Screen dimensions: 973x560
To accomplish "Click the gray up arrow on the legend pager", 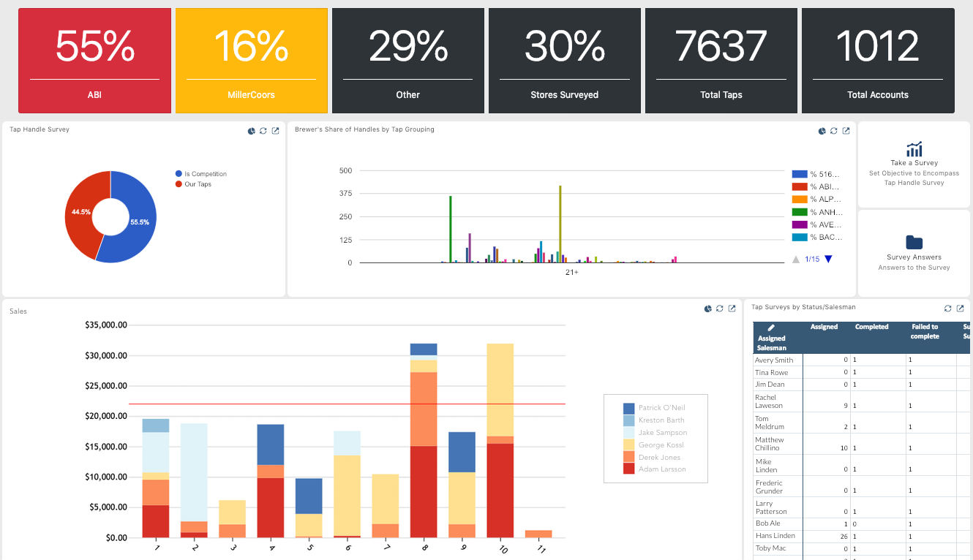I will [796, 258].
